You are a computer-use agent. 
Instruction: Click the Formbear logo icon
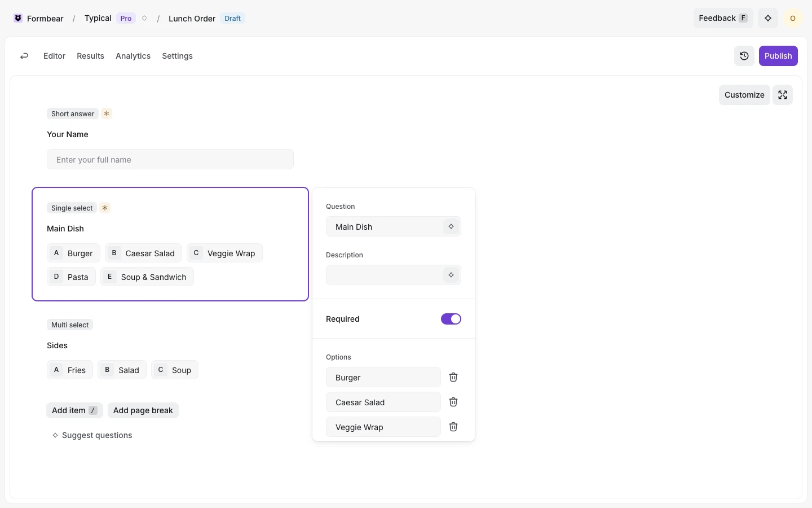pos(18,18)
